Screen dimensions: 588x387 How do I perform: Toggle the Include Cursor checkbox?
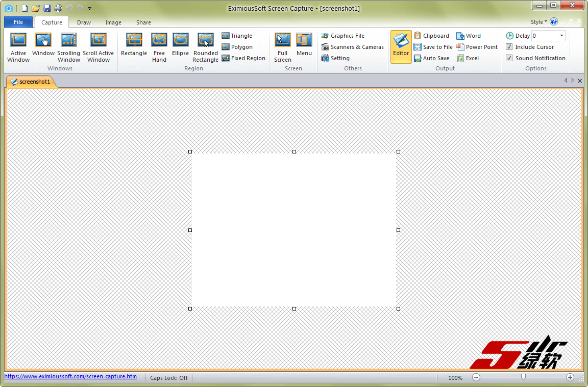pyautogui.click(x=509, y=47)
